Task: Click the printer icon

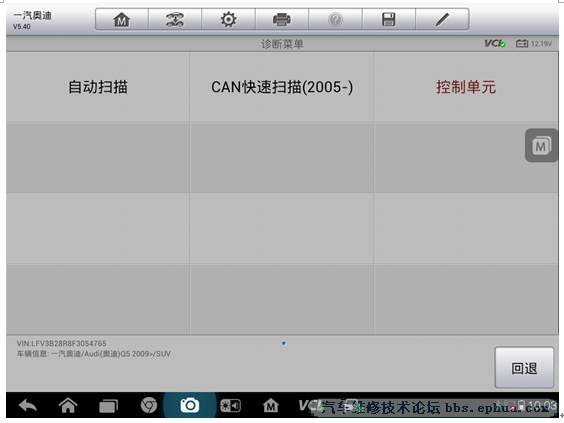Action: coord(282,19)
